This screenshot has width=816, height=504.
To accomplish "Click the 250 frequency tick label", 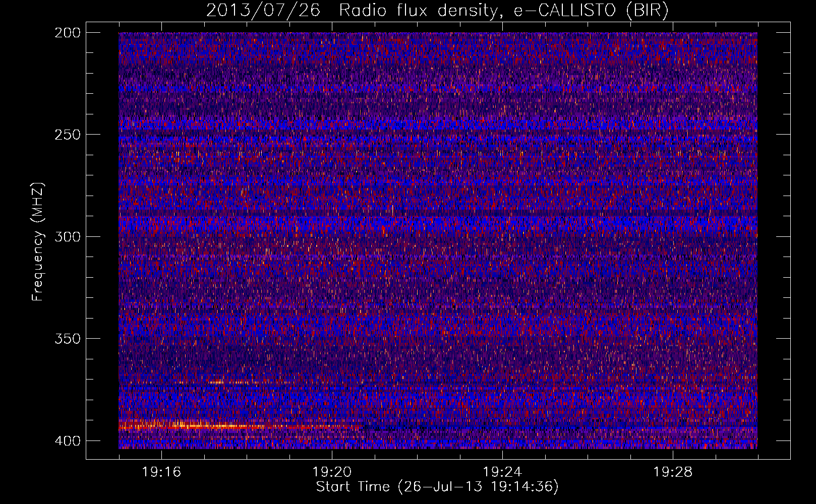I will click(67, 135).
